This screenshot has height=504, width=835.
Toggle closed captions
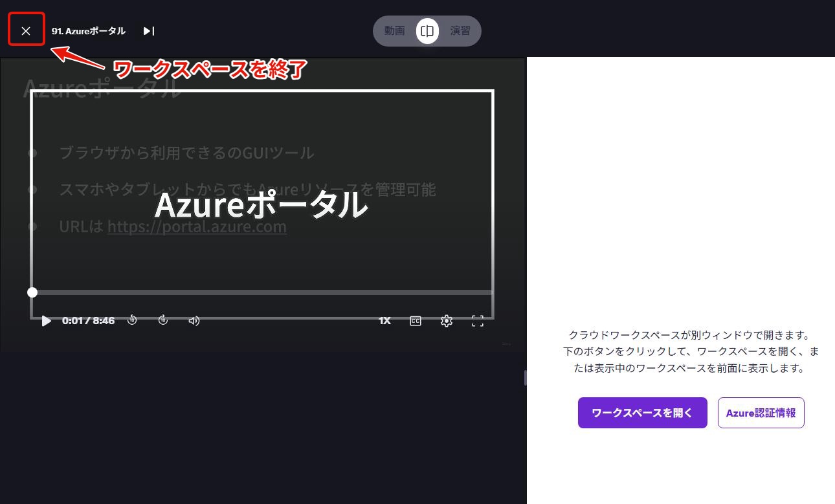pos(416,320)
